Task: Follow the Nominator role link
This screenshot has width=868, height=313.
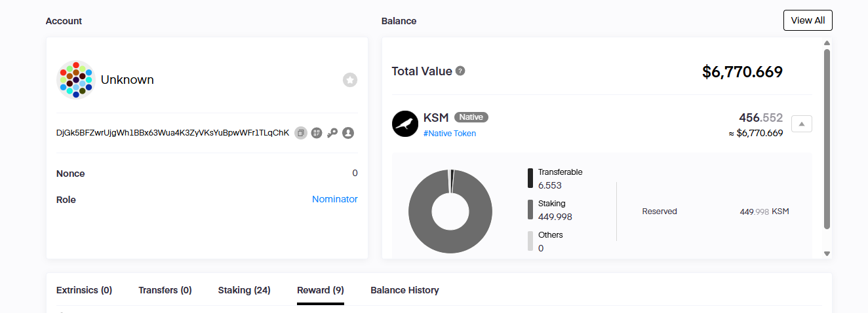Action: click(334, 199)
